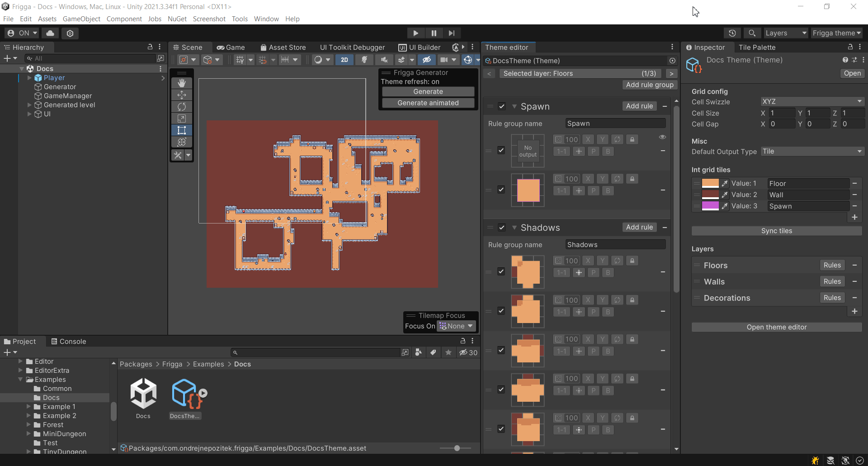Click the Spawn int grid purple swatch

pos(710,206)
